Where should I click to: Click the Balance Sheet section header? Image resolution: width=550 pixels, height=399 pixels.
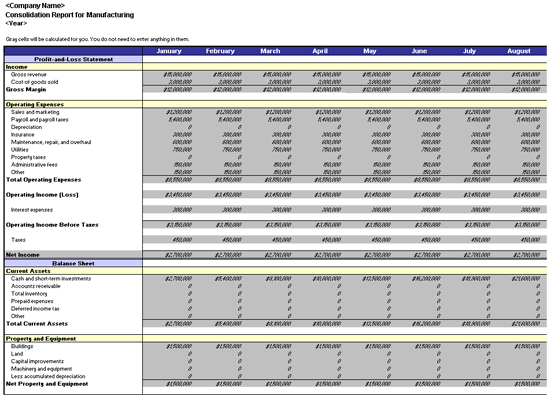point(73,263)
